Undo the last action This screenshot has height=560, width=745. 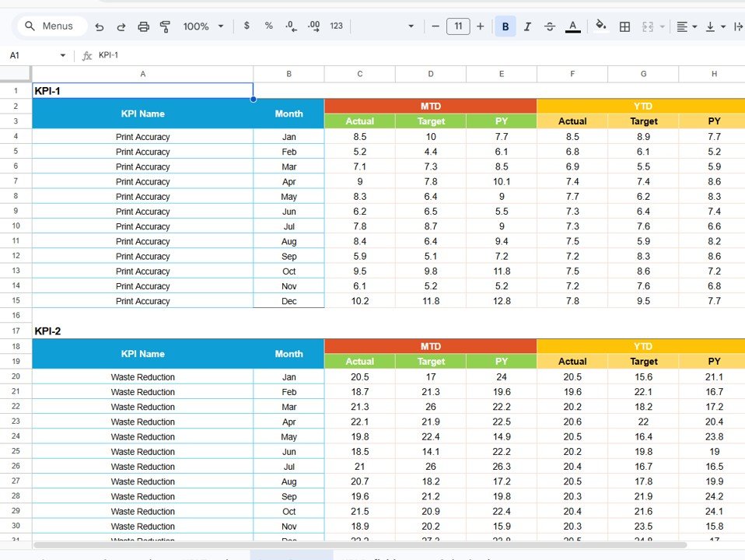click(99, 26)
